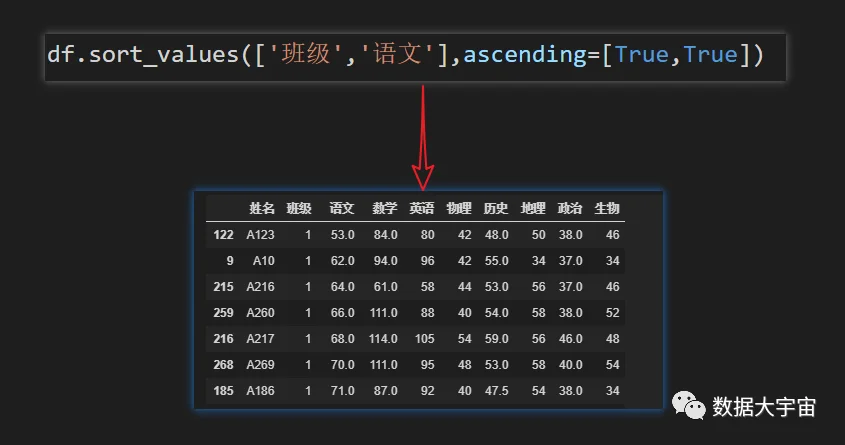Click 语文 value 68.0 in row A217
The width and height of the screenshot is (845, 445).
pyautogui.click(x=343, y=339)
